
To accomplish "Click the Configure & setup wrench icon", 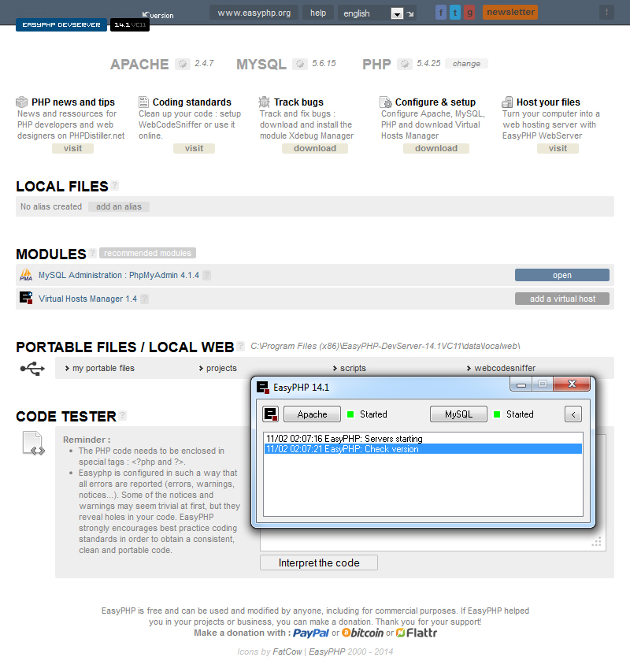I will (x=386, y=101).
